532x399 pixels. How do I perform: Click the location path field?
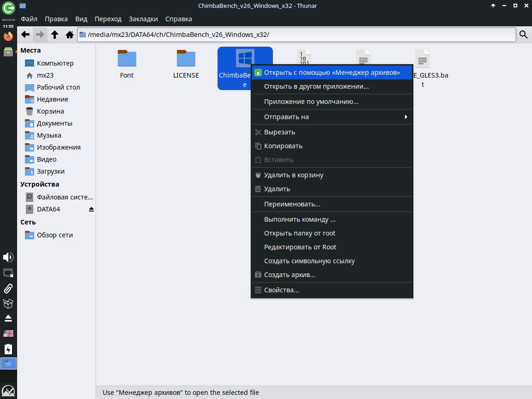297,35
